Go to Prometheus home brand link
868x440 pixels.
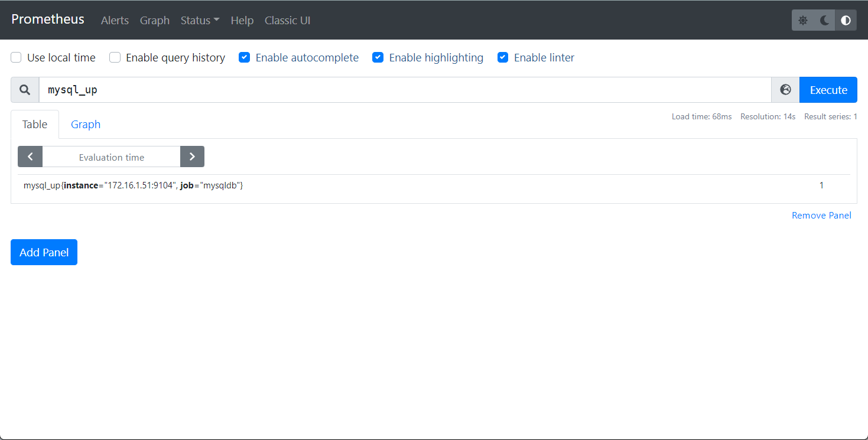point(48,19)
